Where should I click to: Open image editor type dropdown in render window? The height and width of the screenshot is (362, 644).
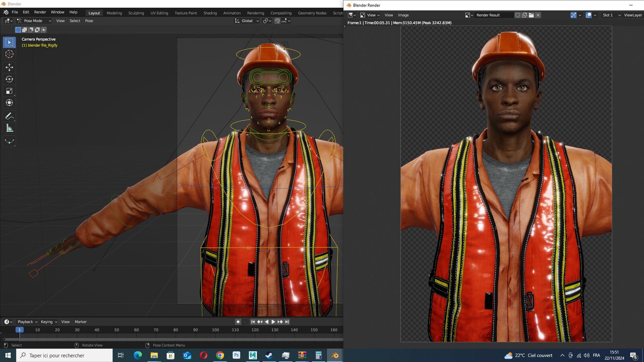pos(352,15)
